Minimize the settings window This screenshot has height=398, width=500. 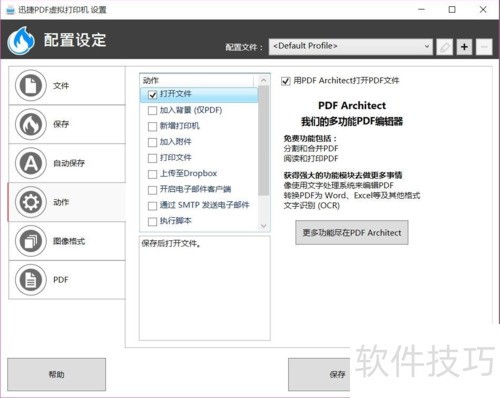[422, 10]
